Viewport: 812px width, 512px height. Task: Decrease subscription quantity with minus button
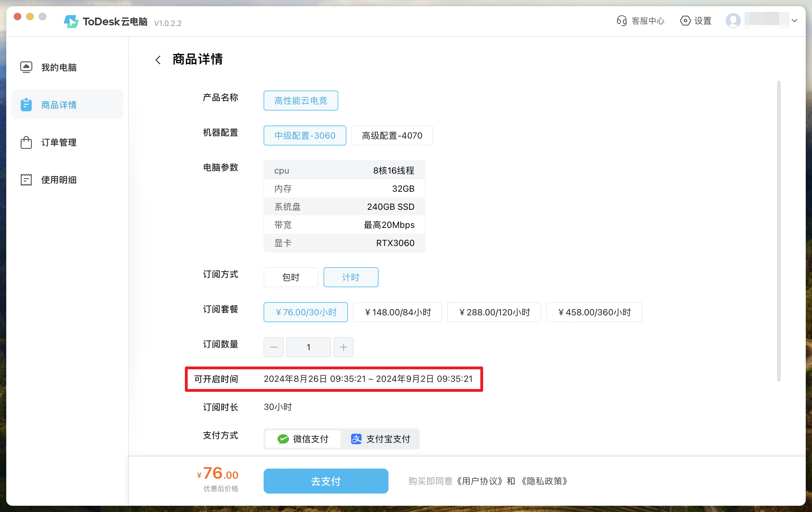tap(274, 347)
